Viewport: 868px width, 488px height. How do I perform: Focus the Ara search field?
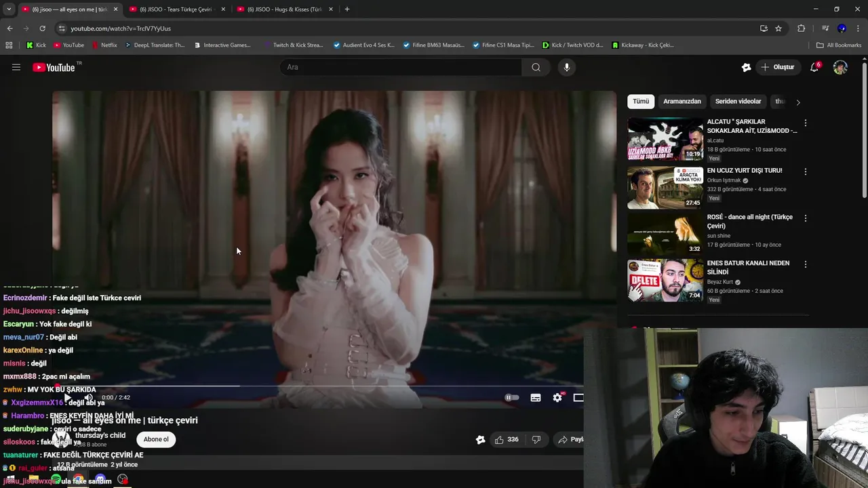401,67
